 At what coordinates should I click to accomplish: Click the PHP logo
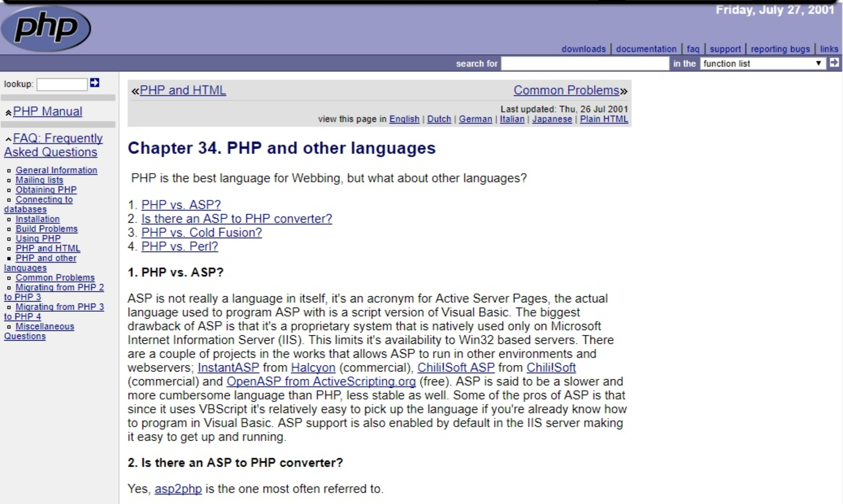[x=46, y=28]
